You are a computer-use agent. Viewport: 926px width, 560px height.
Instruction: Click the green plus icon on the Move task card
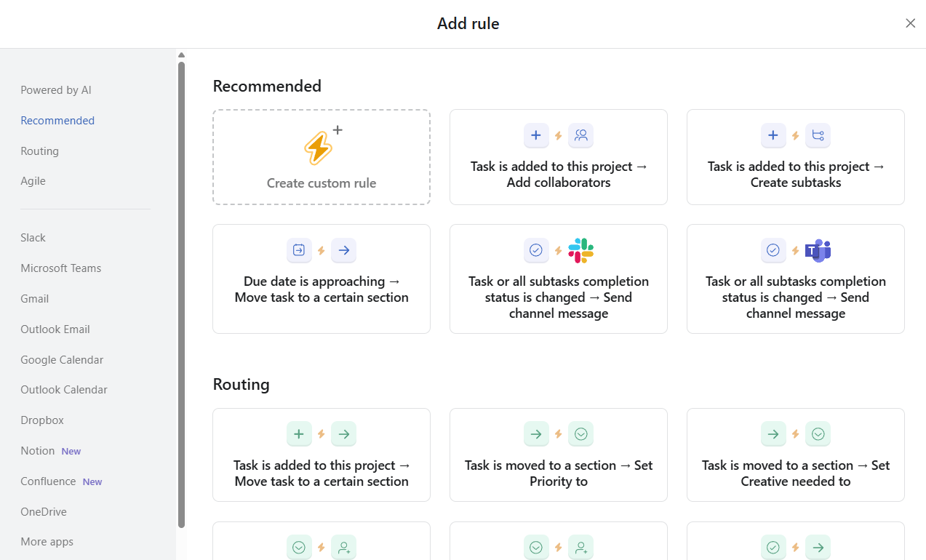click(x=299, y=433)
